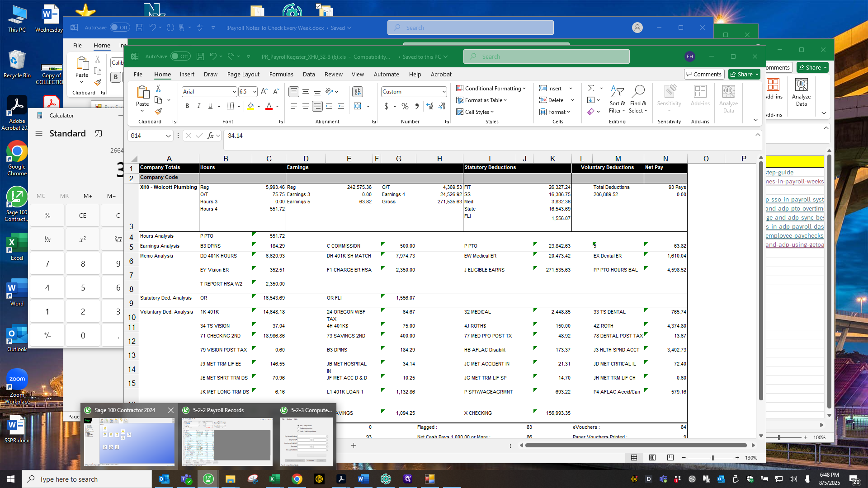This screenshot has height=488, width=868.
Task: Click the add new sheet plus button
Action: (354, 446)
